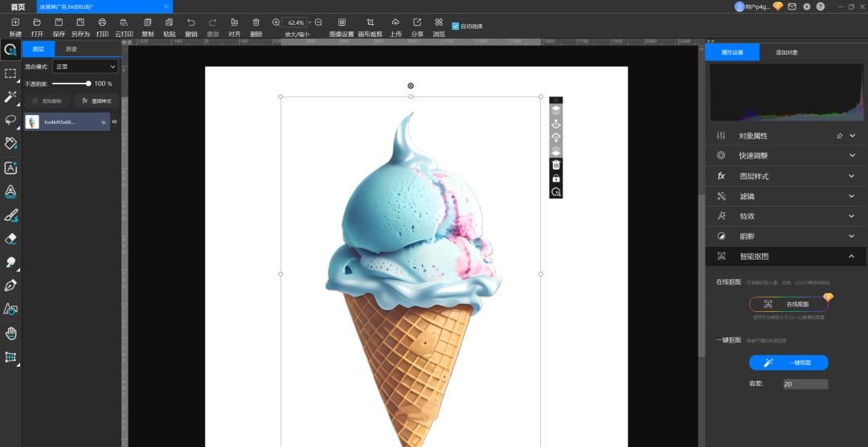Click the ice cream layer thumbnail
The image size is (868, 447).
33,122
